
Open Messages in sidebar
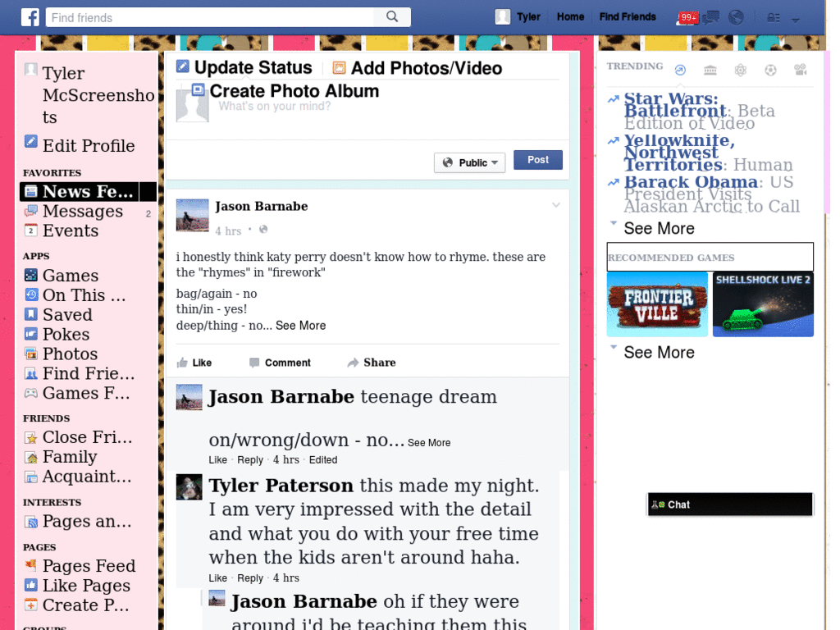coord(83,211)
